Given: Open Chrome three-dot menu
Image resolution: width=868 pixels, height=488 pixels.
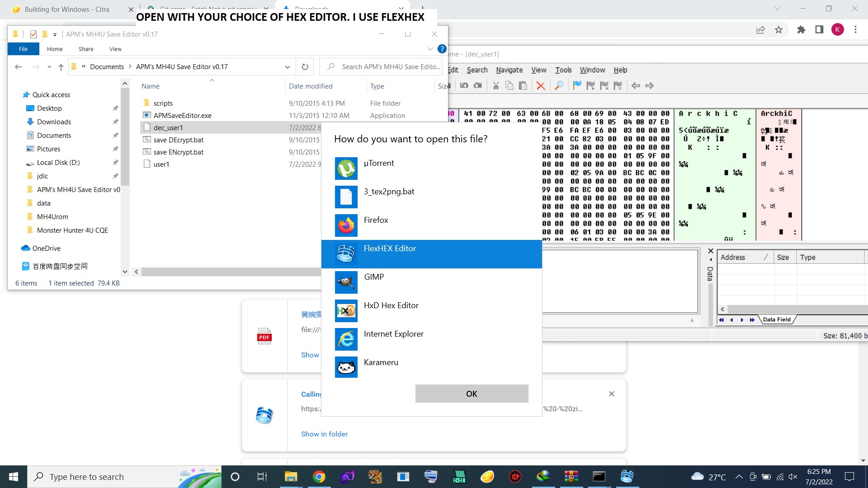Looking at the screenshot, I should (x=855, y=30).
